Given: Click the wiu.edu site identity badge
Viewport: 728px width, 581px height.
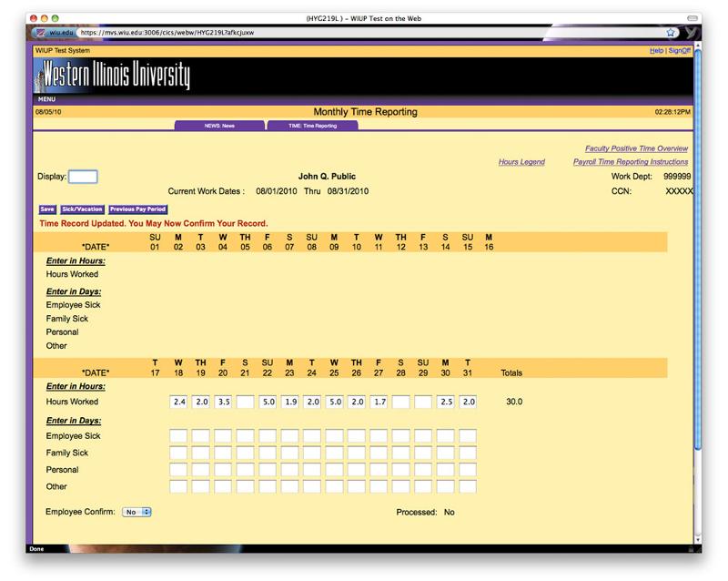Looking at the screenshot, I should point(54,32).
